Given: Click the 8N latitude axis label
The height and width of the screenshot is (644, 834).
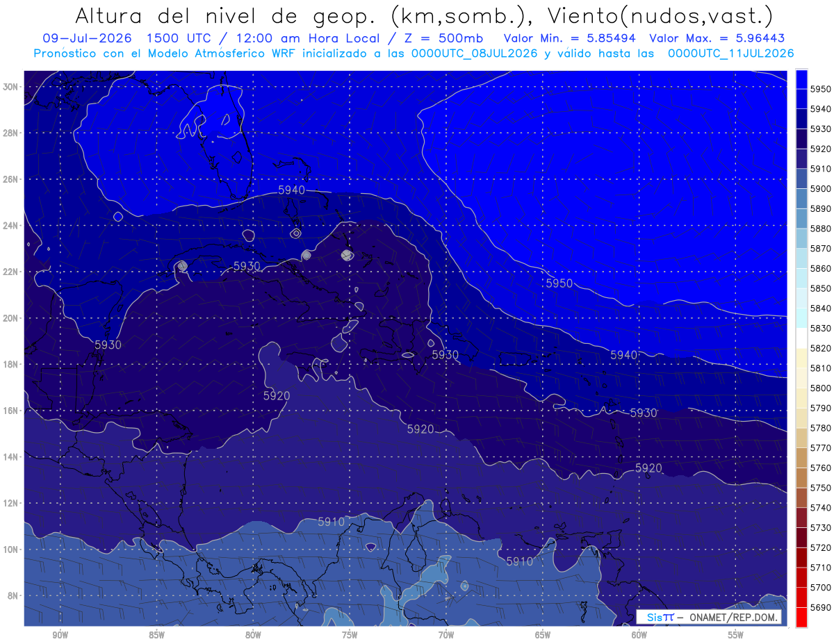Looking at the screenshot, I should coord(13,595).
